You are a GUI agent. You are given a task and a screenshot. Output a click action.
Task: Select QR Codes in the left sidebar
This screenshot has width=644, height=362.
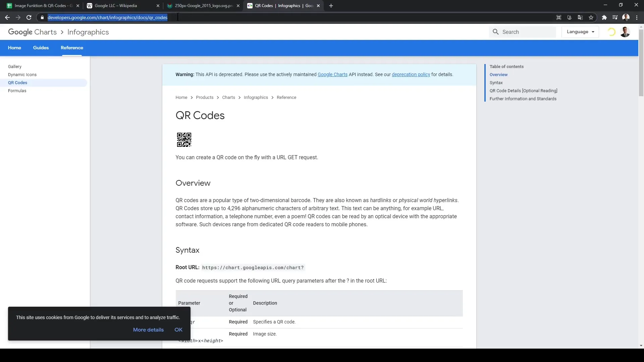click(17, 83)
